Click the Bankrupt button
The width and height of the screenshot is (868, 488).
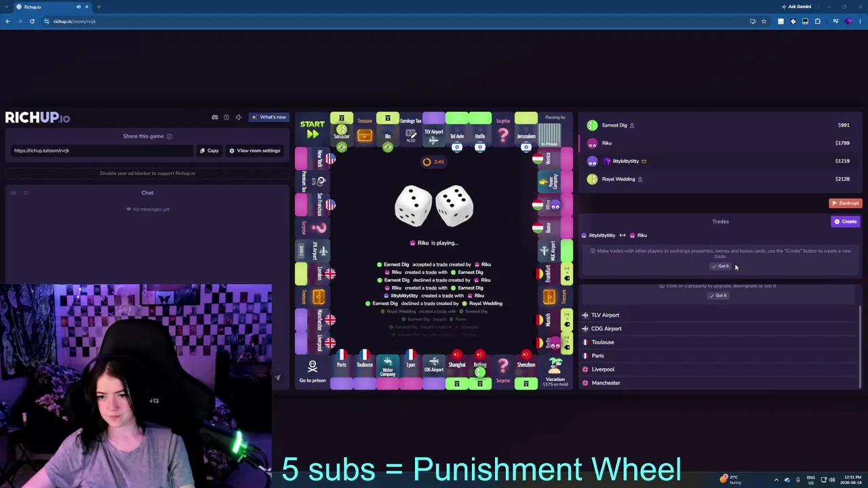click(x=845, y=203)
